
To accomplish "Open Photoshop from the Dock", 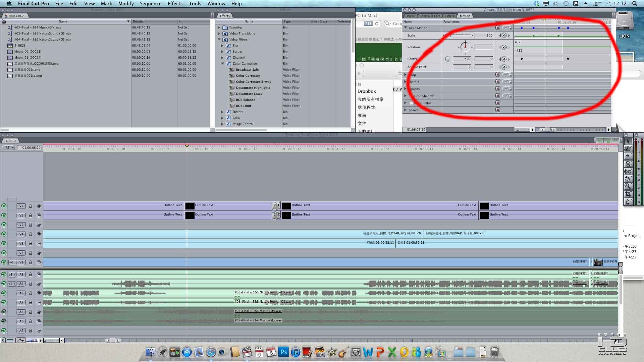I will click(x=283, y=352).
